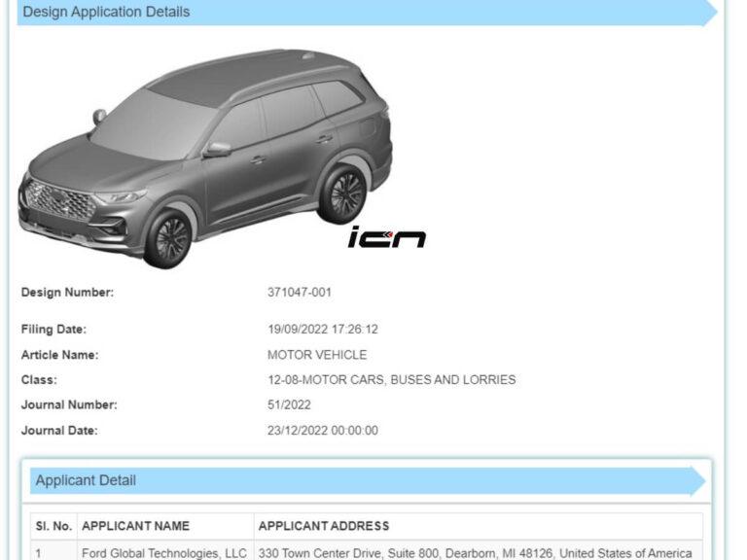Viewport: 747px width, 560px height.
Task: Click the Journal Date label
Action: [59, 430]
